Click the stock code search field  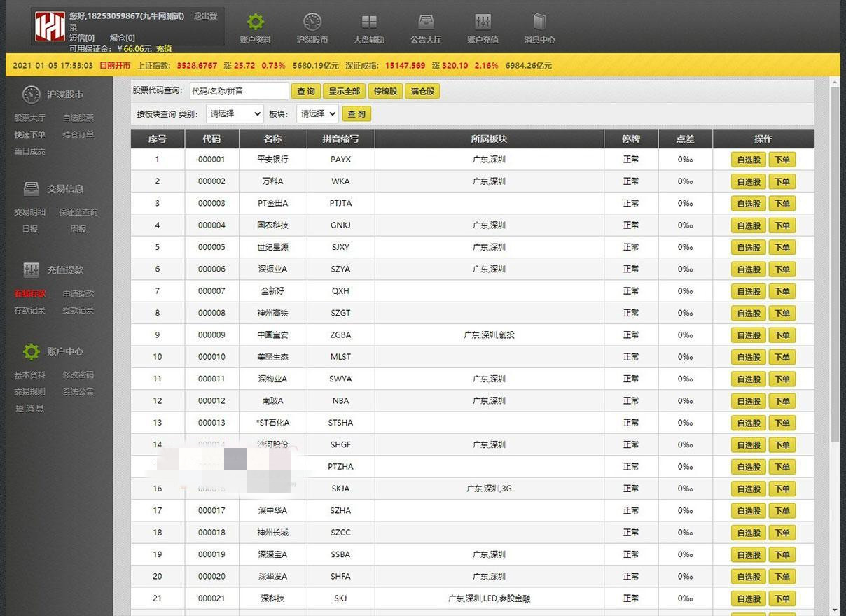(238, 92)
